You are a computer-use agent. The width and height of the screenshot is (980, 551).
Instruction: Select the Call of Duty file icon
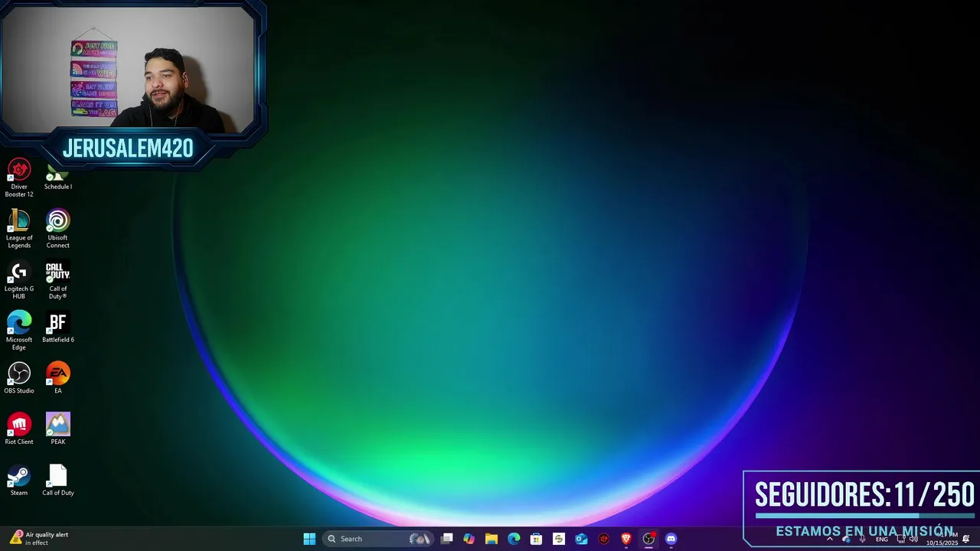(x=57, y=481)
